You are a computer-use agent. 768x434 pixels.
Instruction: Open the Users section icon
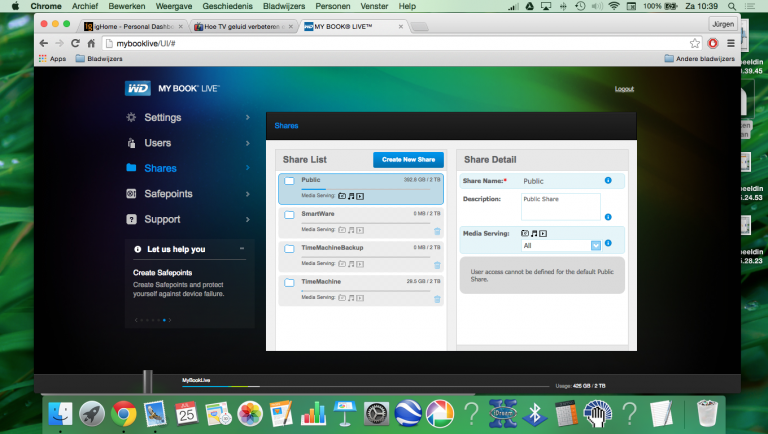coord(131,143)
